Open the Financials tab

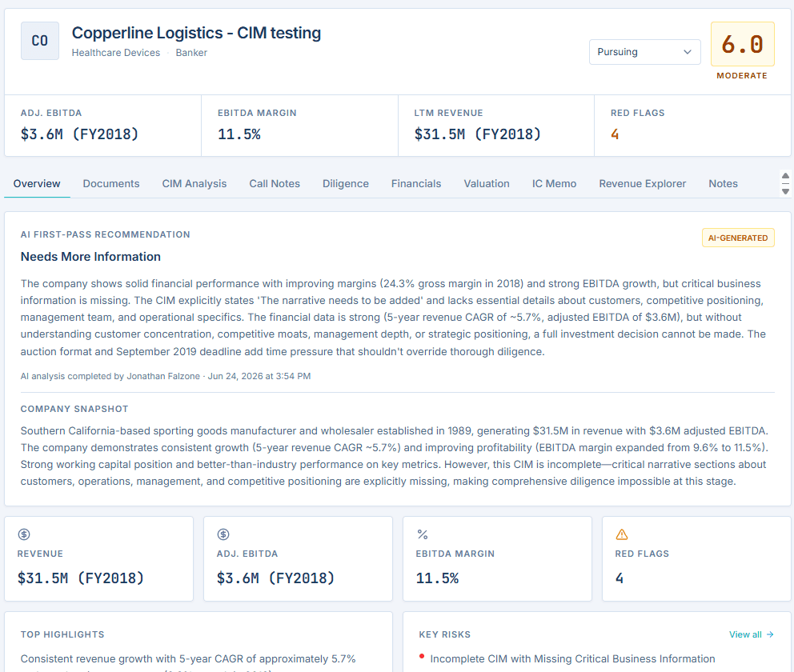pyautogui.click(x=415, y=184)
